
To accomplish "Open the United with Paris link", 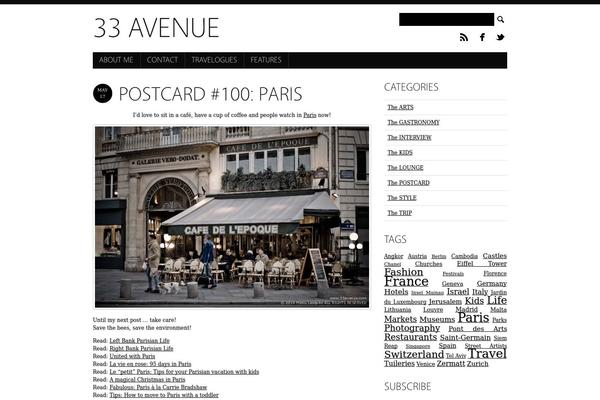I will [132, 356].
